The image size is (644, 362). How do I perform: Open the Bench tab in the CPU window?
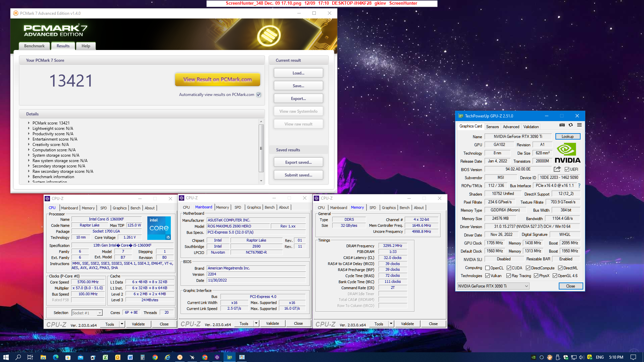[x=135, y=208]
